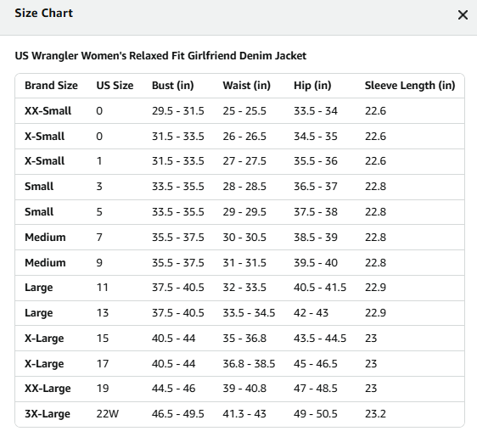This screenshot has height=448, width=477.
Task: Click the Bust (in) column header
Action: 172,86
